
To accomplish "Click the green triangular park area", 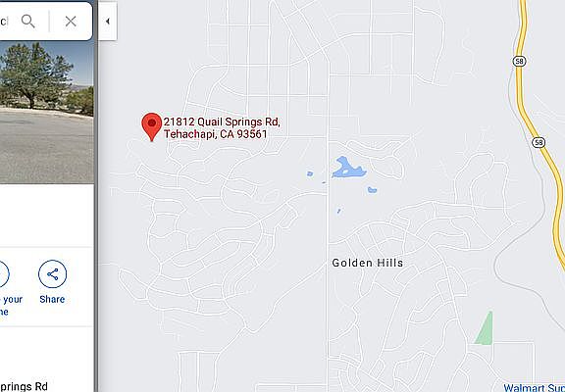I will pyautogui.click(x=485, y=329).
